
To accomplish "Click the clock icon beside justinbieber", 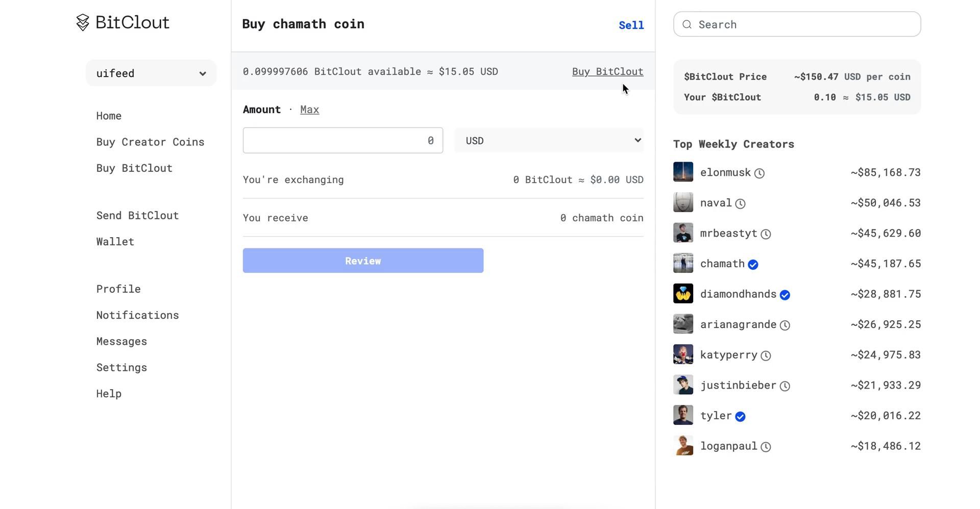I will pos(785,386).
